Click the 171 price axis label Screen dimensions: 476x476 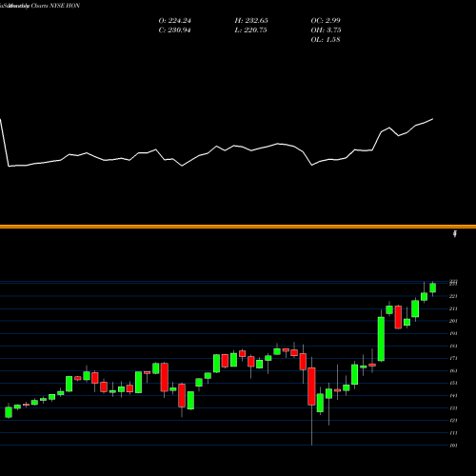click(x=453, y=358)
